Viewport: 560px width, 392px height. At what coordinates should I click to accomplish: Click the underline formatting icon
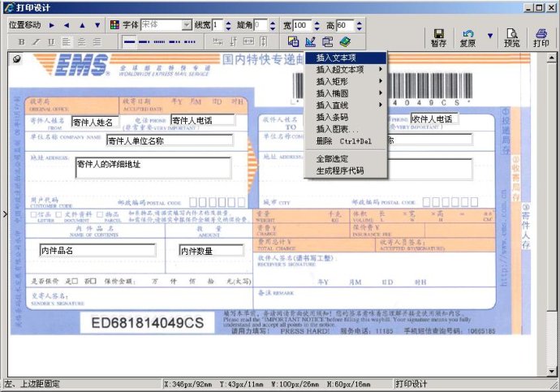pos(51,41)
